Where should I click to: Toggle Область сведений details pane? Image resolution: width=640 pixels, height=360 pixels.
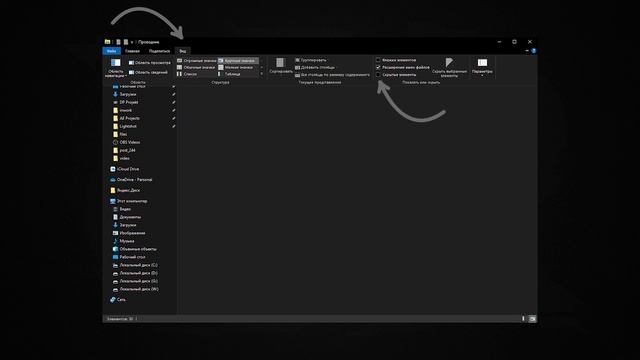pos(148,72)
